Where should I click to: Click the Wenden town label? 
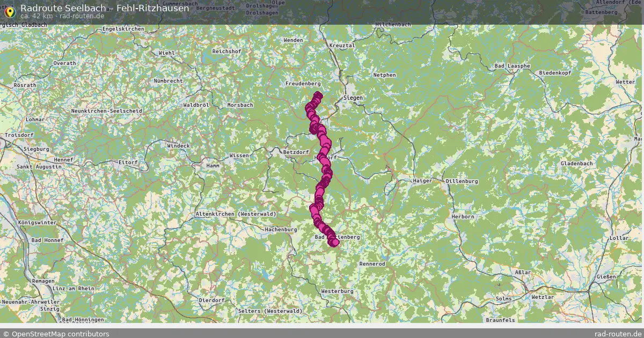coord(294,40)
